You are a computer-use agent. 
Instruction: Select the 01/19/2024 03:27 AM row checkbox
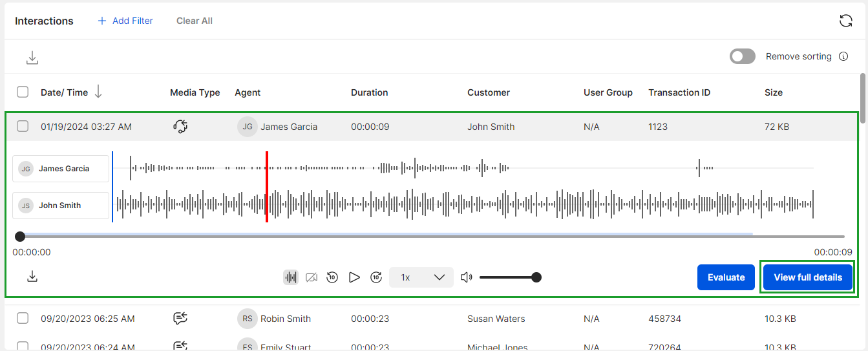[23, 126]
